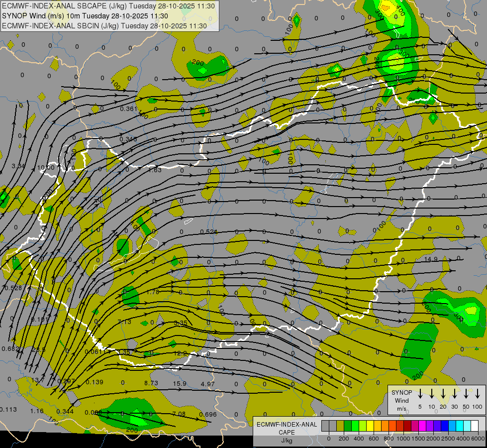Viewport: 487px width, 448px height.
Task: Select the pure yellow CAPE legend swatch
Action: click(x=370, y=426)
